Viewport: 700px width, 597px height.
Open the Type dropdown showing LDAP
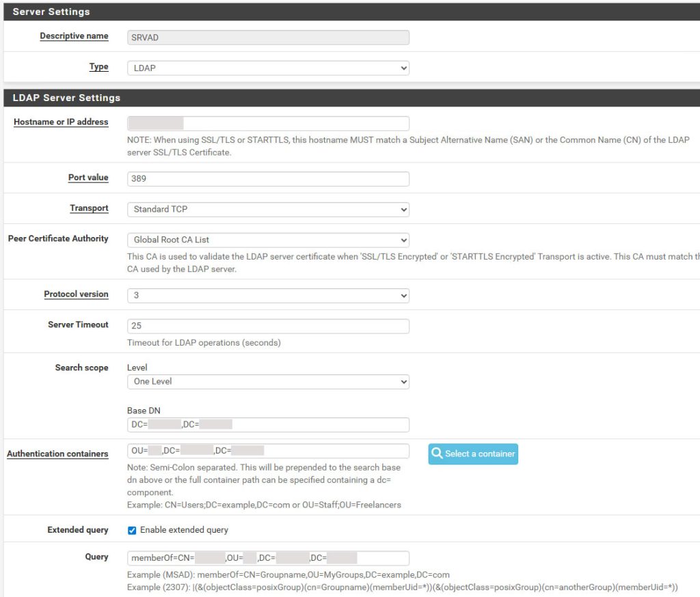(268, 68)
